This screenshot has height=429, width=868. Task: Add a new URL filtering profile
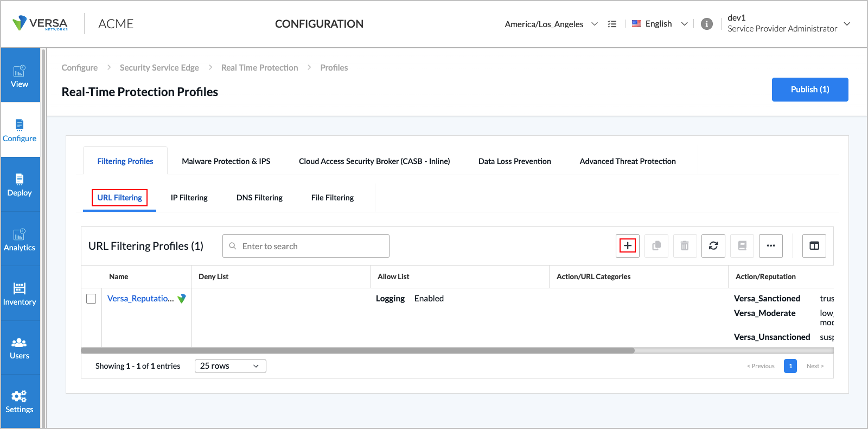tap(628, 246)
